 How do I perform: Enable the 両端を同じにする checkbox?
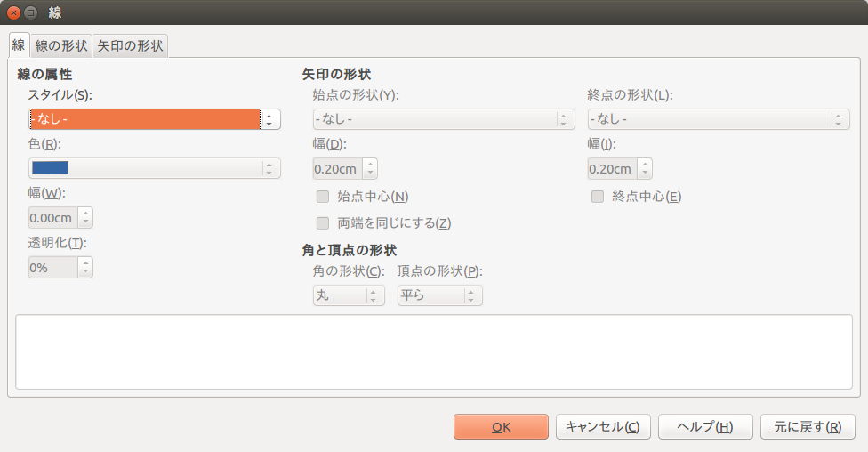point(323,223)
